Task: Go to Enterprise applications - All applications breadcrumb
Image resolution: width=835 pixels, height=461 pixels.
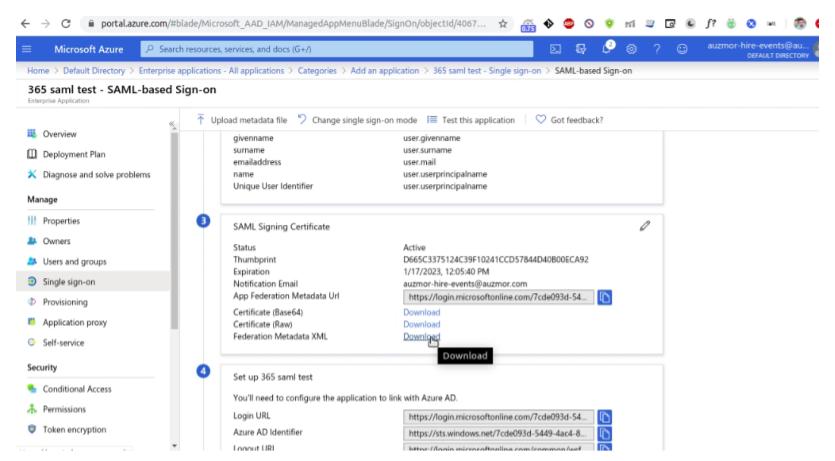Action: coord(211,70)
